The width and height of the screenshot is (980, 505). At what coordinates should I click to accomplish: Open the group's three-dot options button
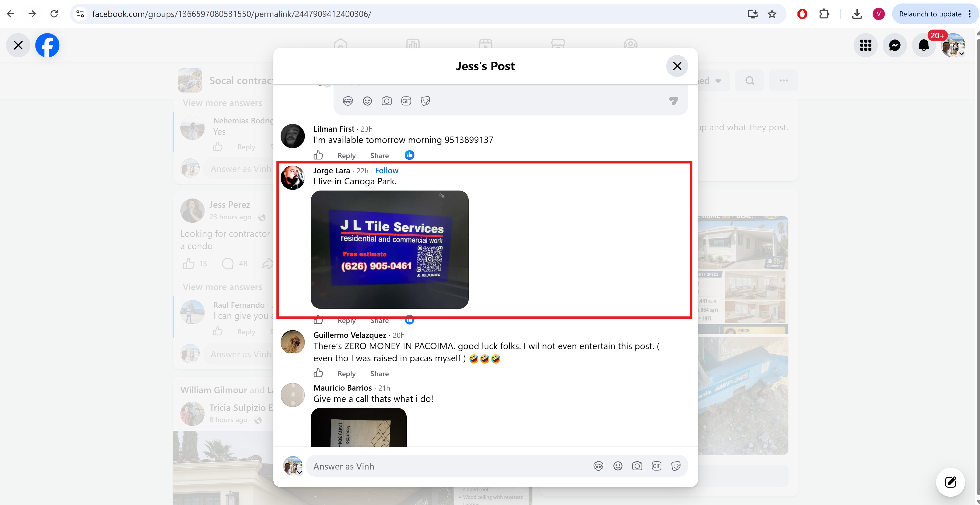783,80
